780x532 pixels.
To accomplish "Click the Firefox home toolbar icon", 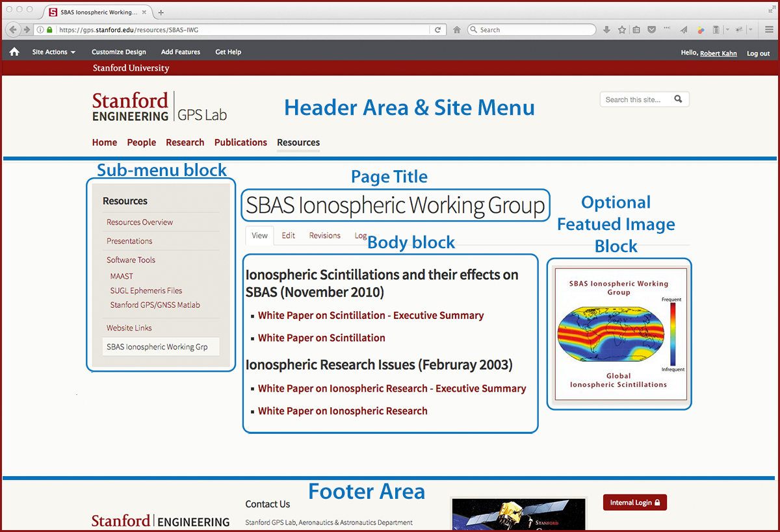I will point(457,30).
